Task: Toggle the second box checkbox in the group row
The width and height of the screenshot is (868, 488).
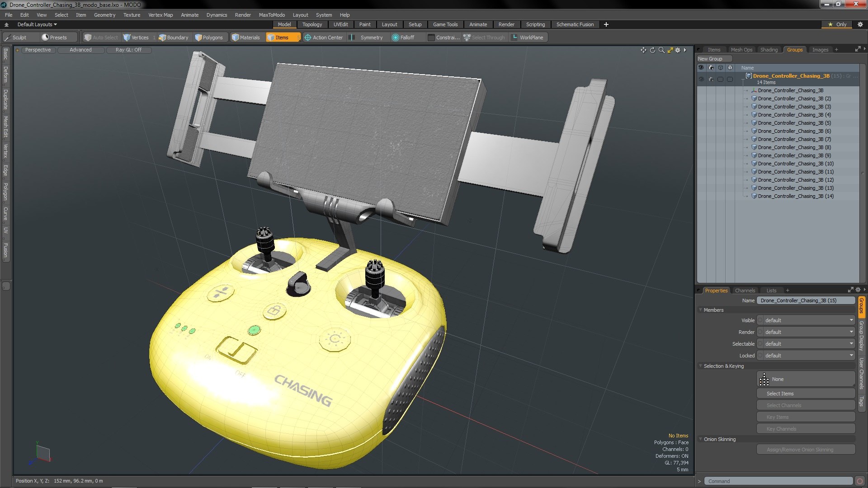Action: (x=730, y=79)
